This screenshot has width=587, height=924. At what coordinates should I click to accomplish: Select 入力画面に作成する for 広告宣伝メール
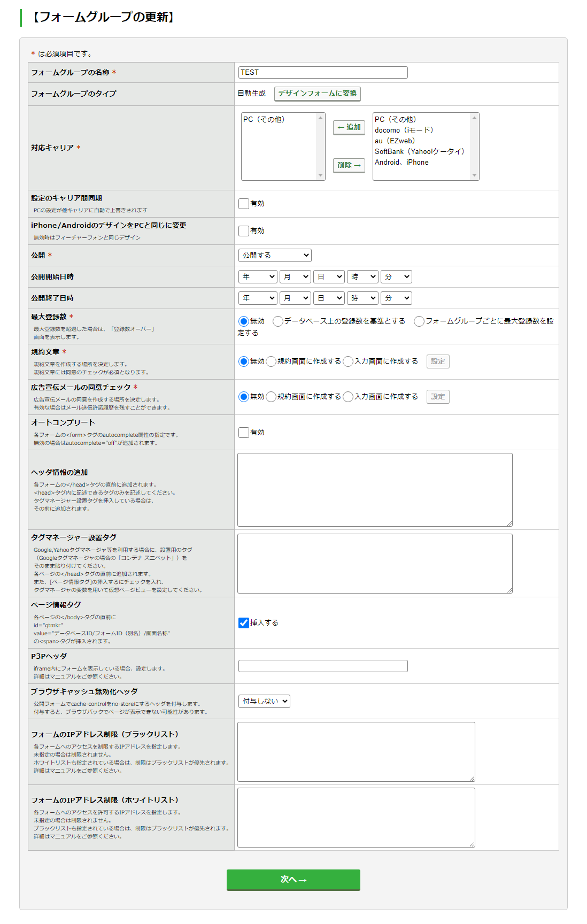[348, 397]
